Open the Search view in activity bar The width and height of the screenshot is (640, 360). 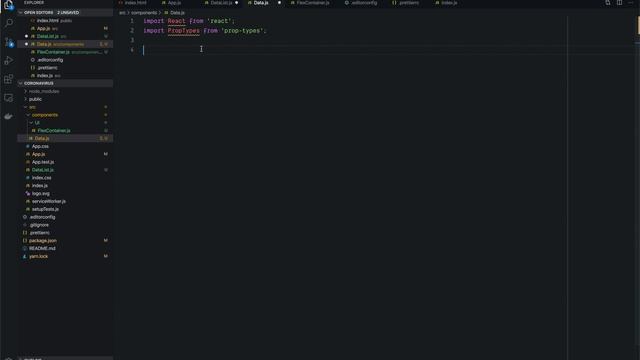(9, 23)
